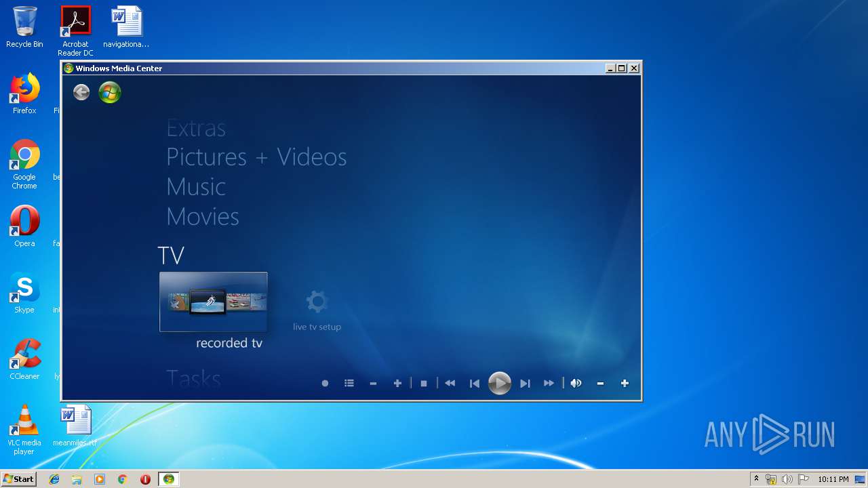Image resolution: width=868 pixels, height=488 pixels.
Task: Open meanmiles.rtf desktop file
Action: click(x=75, y=426)
